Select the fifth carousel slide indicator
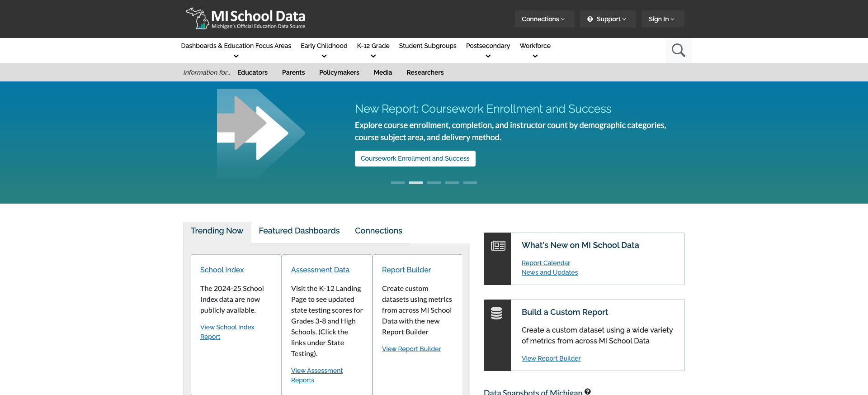This screenshot has width=868, height=395. click(x=470, y=183)
